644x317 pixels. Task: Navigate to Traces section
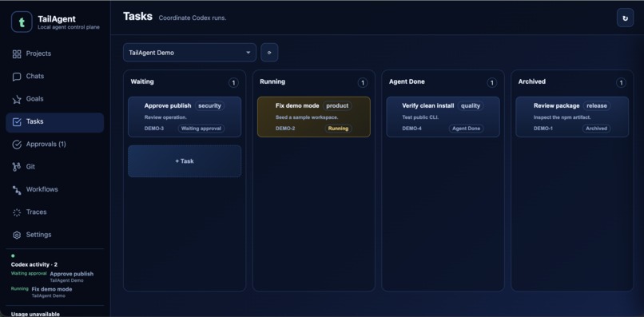pos(54,212)
